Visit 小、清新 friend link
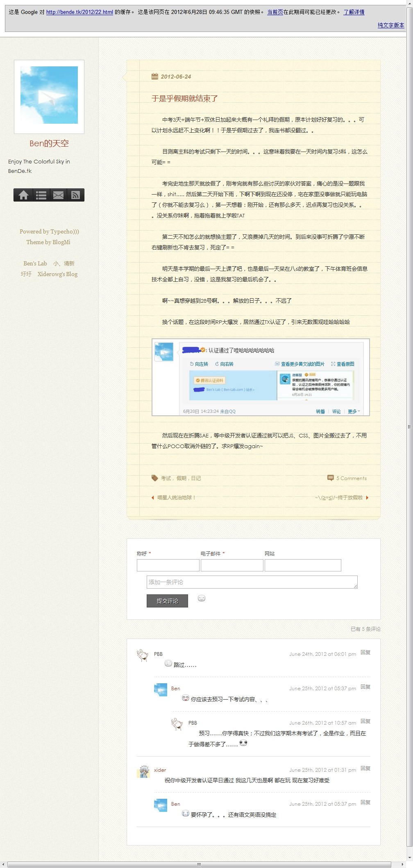The height and width of the screenshot is (868, 413). [x=64, y=263]
